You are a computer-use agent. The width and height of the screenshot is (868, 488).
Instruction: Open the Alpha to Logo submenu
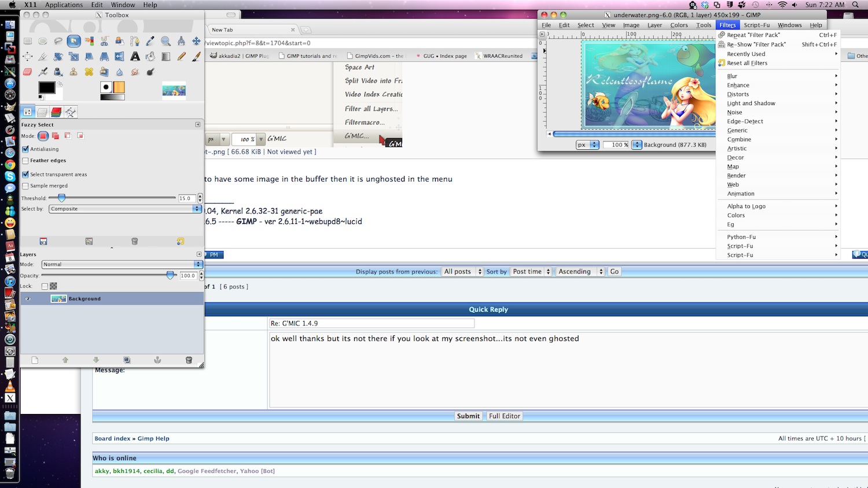tap(778, 206)
